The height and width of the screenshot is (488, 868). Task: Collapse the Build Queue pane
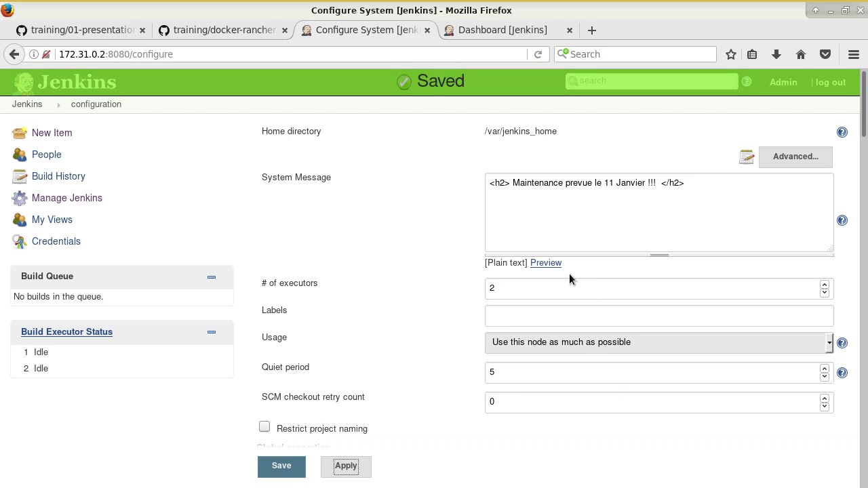[212, 277]
